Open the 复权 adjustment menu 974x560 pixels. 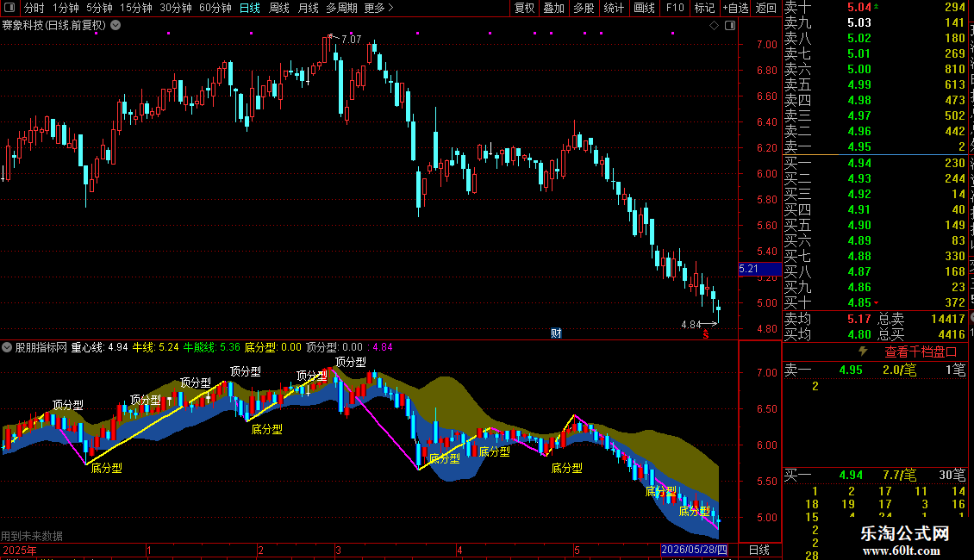(x=524, y=8)
